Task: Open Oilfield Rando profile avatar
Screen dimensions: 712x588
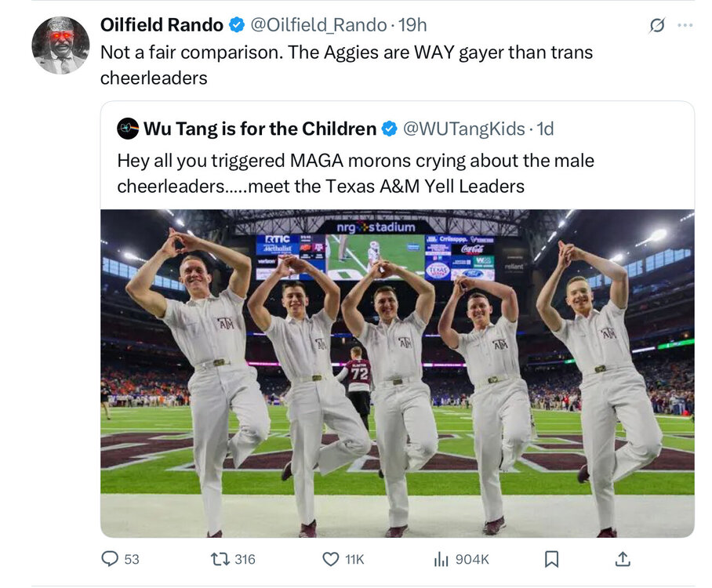Action: click(x=60, y=45)
